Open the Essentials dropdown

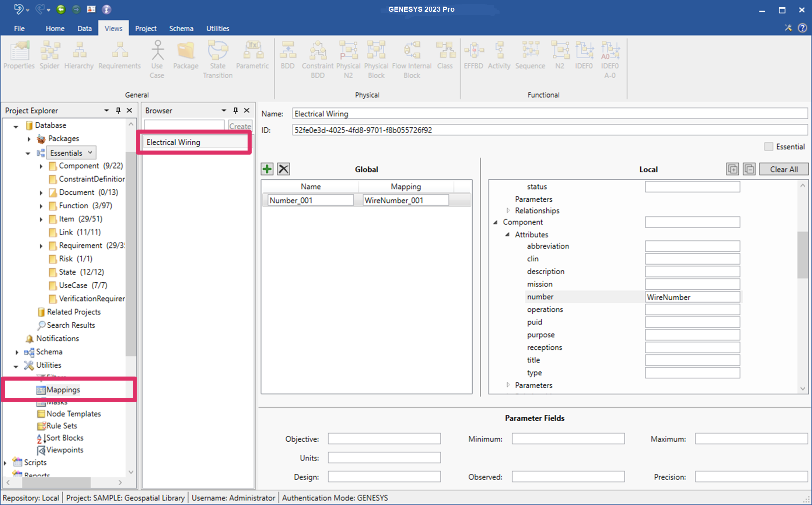click(71, 153)
